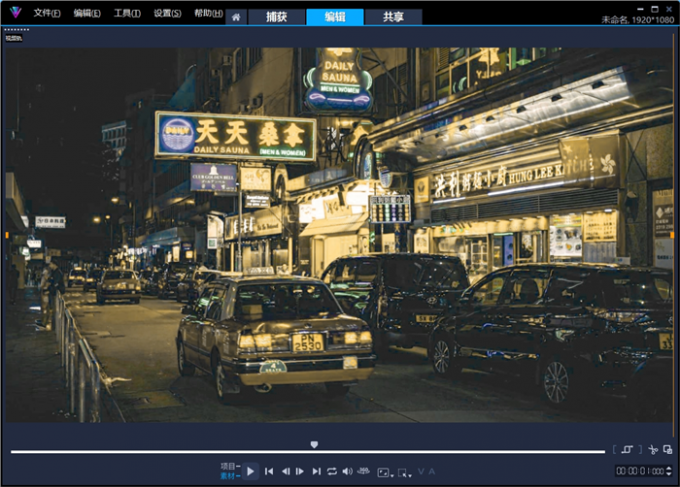Screen dimensions: 680x487
Task: Open the 文件 (File) menu
Action: [47, 13]
